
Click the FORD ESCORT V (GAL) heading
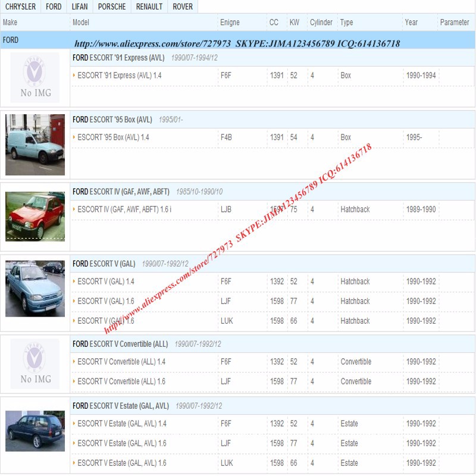(x=104, y=264)
